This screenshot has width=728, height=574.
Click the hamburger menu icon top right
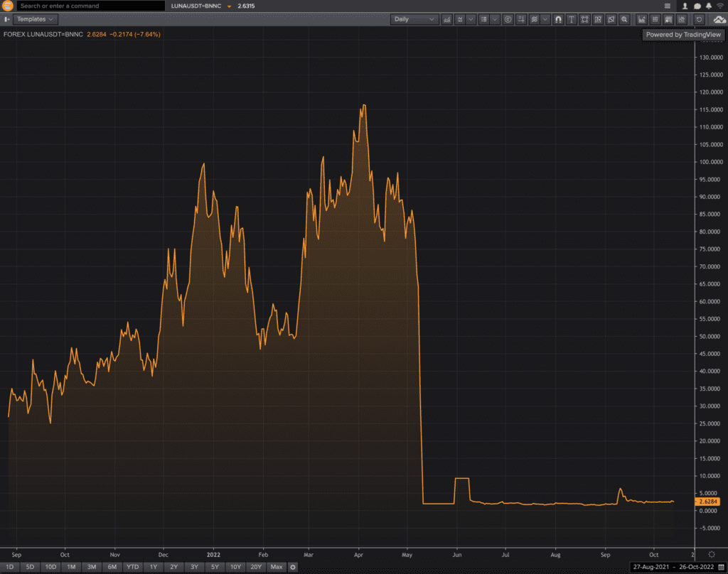(x=667, y=6)
